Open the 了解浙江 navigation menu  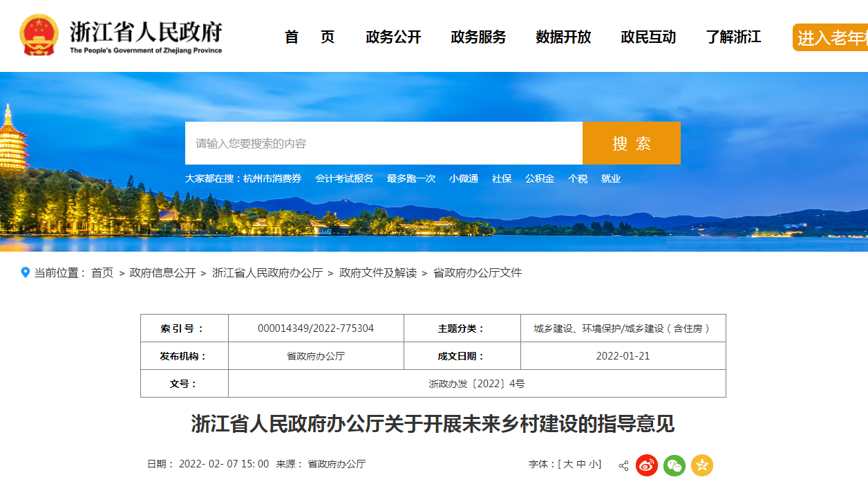pyautogui.click(x=733, y=37)
